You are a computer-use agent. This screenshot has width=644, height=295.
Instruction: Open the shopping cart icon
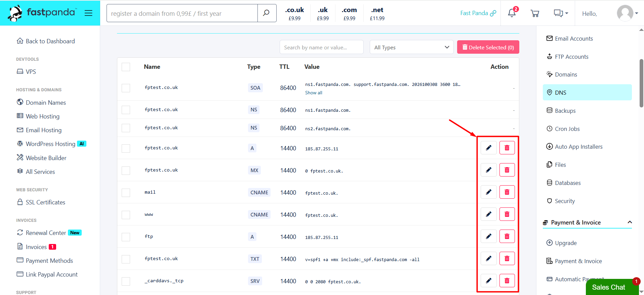[x=535, y=13]
